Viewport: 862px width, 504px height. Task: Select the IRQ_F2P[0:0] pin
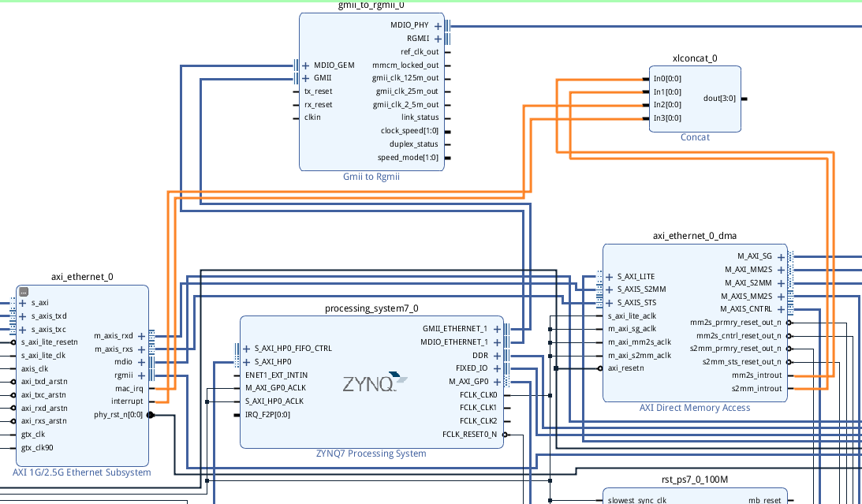(267, 415)
